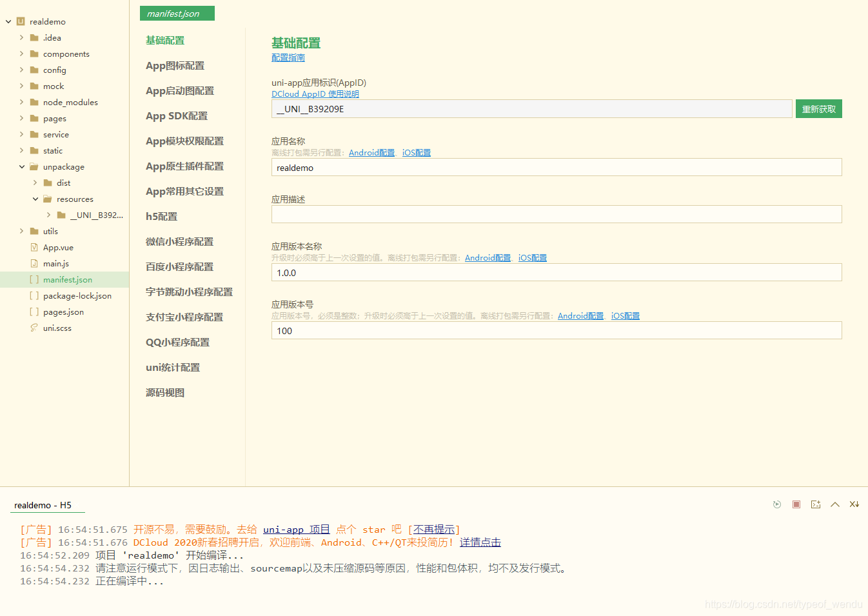Image resolution: width=868 pixels, height=616 pixels.
Task: Open 百度小程序配置 section
Action: [179, 266]
